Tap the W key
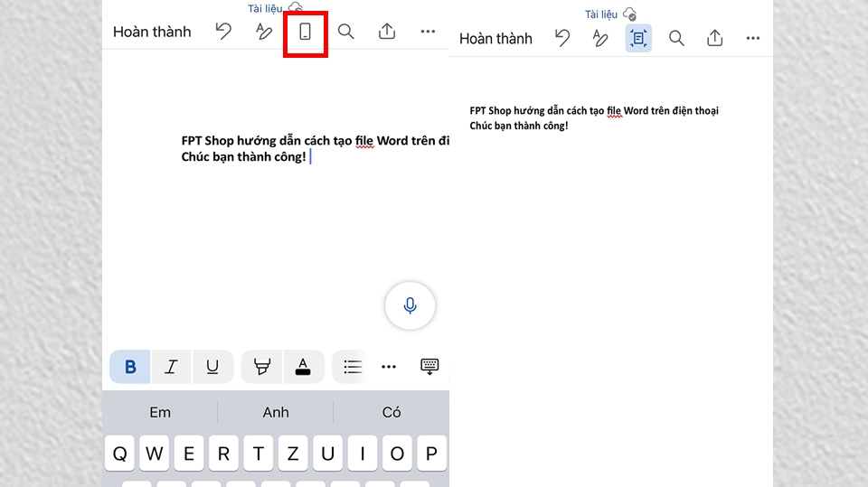This screenshot has height=487, width=868. click(x=154, y=454)
